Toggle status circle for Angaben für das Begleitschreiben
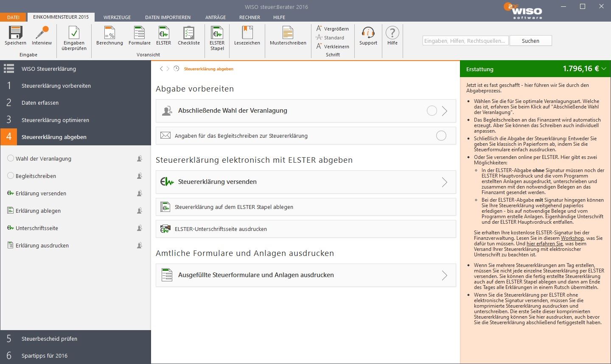The height and width of the screenshot is (364, 611). (441, 136)
